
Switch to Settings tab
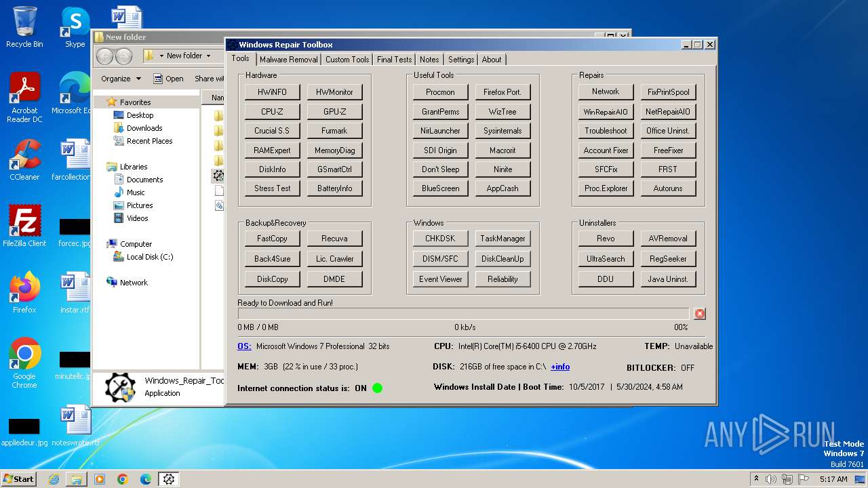[x=461, y=60]
